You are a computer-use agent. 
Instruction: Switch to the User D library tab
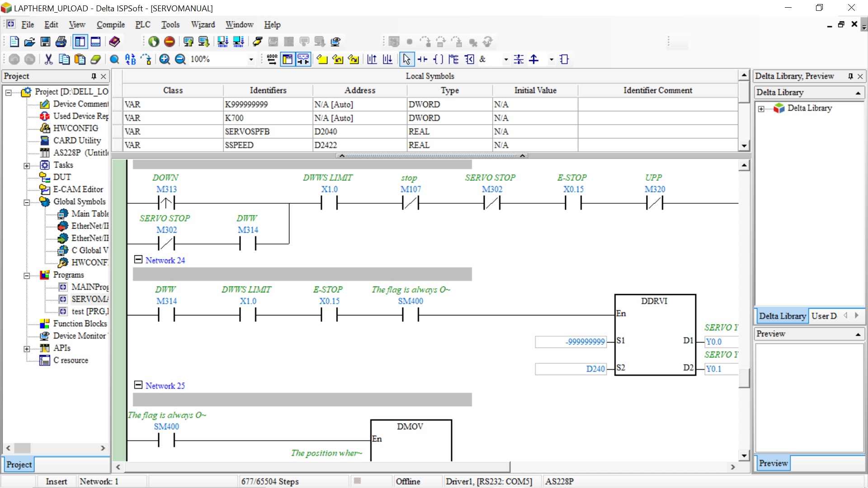click(x=824, y=316)
